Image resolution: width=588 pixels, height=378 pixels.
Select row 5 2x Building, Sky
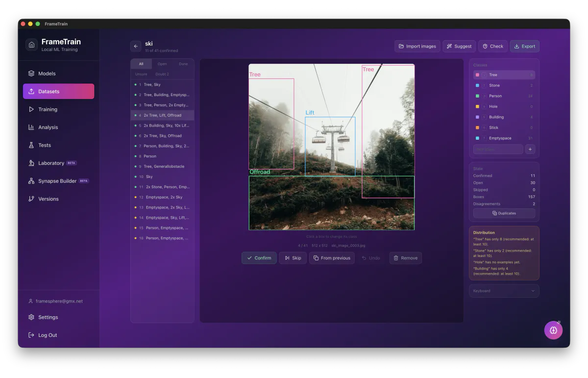(x=162, y=126)
